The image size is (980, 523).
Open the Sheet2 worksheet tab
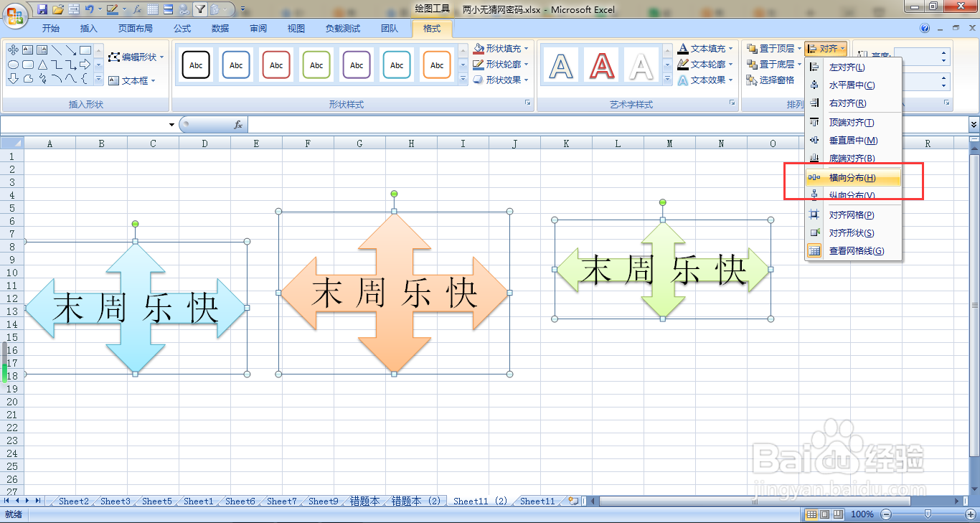tap(74, 501)
